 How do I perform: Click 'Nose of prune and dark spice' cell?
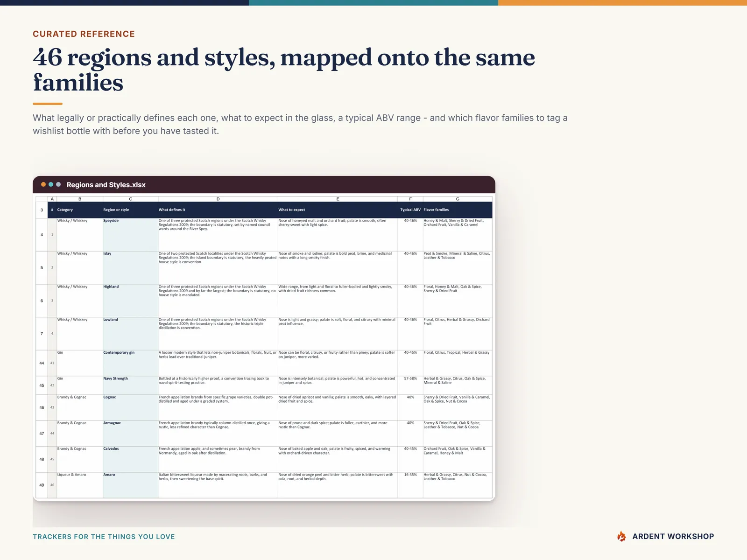coord(338,434)
